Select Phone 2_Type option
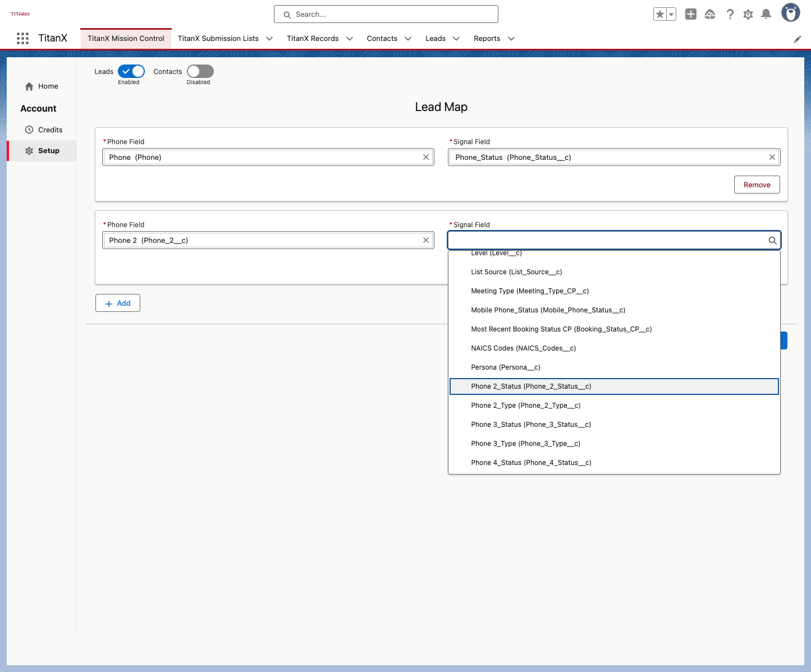The height and width of the screenshot is (672, 811). click(614, 406)
